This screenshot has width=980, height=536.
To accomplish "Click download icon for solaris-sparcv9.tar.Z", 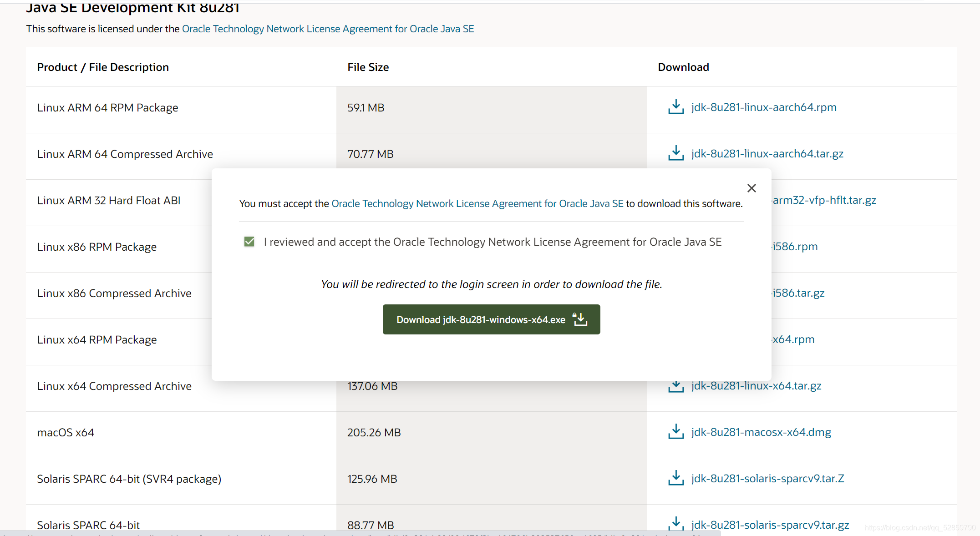I will point(676,478).
